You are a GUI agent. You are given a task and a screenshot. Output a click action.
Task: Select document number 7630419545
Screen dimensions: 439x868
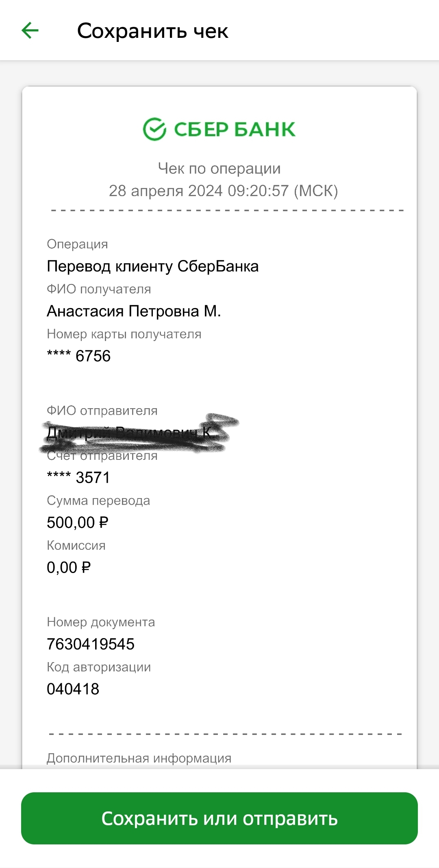tap(91, 644)
